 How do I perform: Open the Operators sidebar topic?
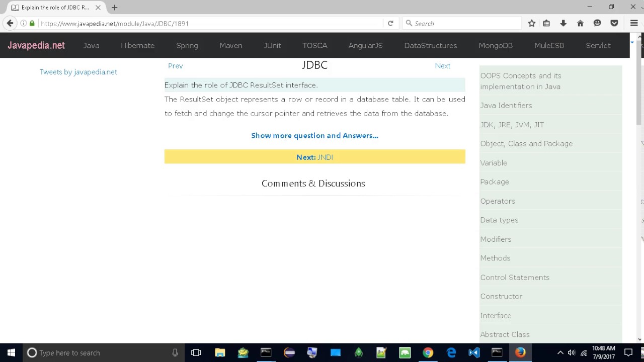(498, 201)
